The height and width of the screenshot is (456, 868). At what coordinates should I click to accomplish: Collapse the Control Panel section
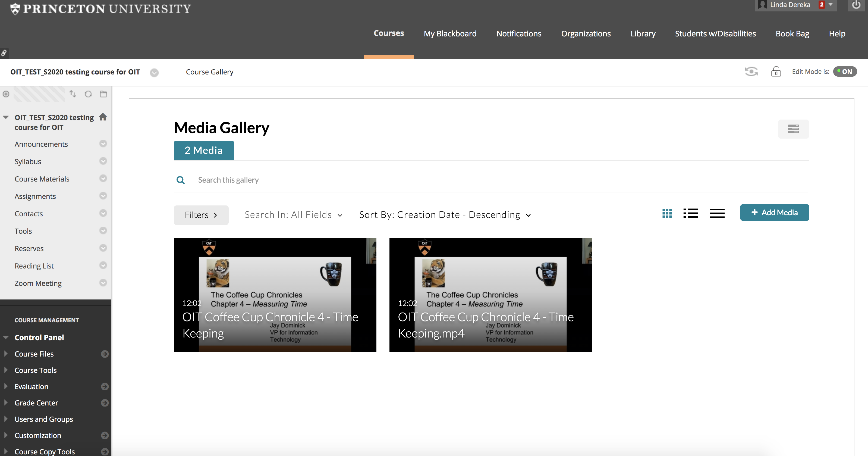6,338
